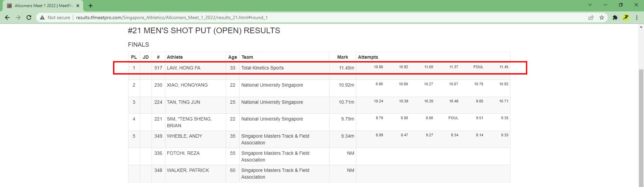Click bib number 349

[x=158, y=136]
